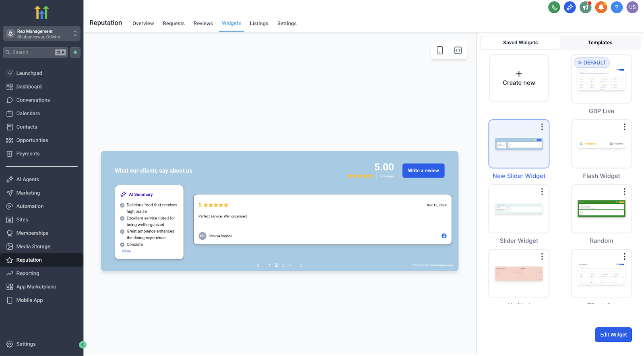Click Create new widget card
The height and width of the screenshot is (356, 644).
[x=519, y=79]
